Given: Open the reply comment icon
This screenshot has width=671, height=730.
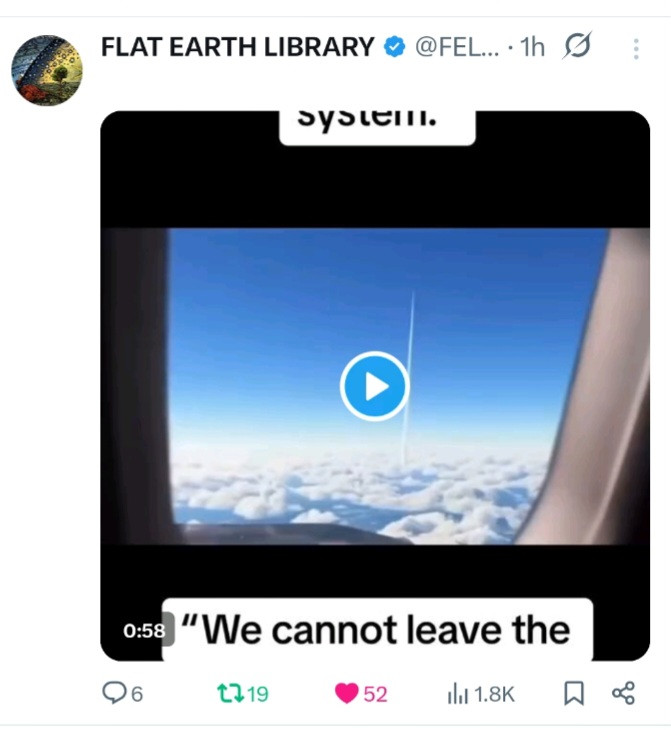Looking at the screenshot, I should [112, 693].
